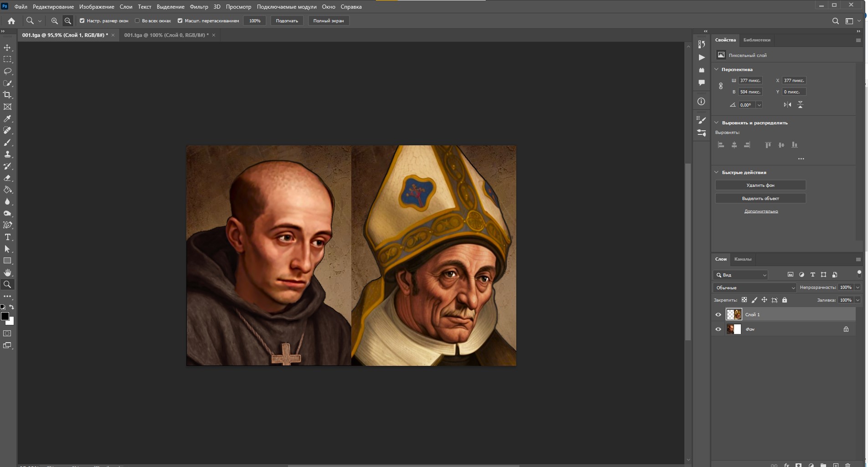Enable 'Во всех окнах' checkbox
This screenshot has height=467, width=868.
point(137,21)
